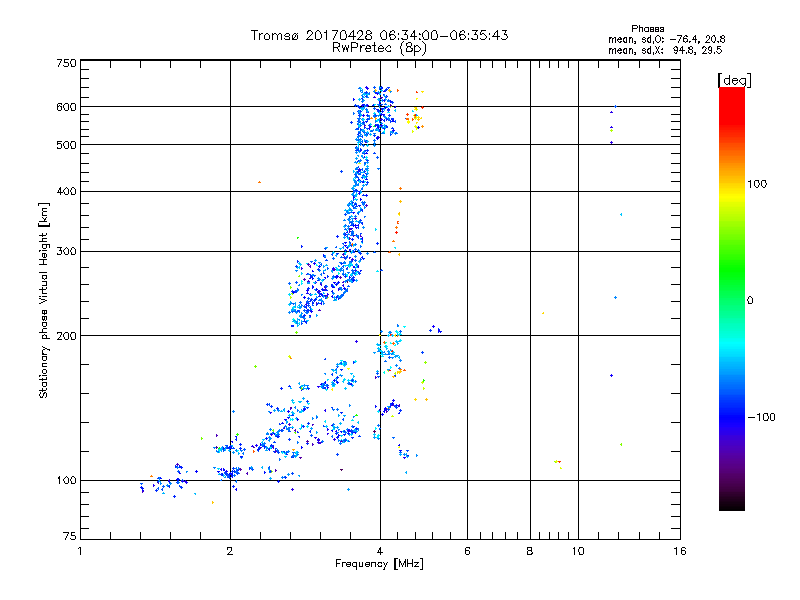Click the '16' frequency axis label
800x600 pixels.
tap(680, 551)
